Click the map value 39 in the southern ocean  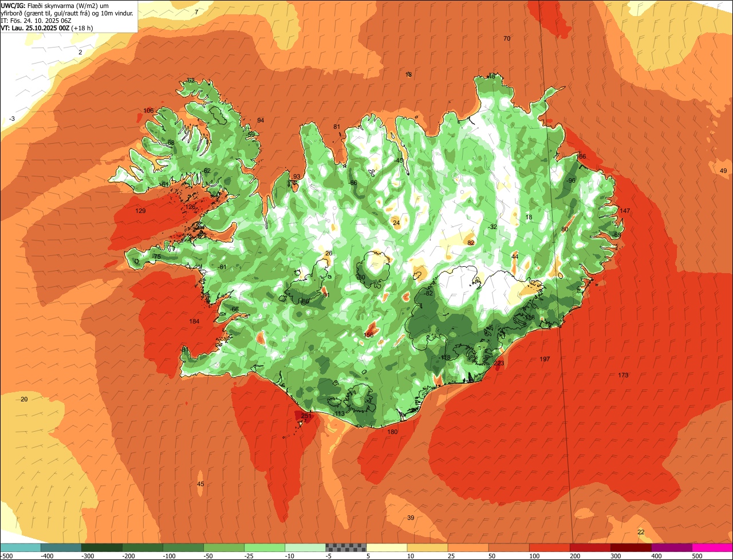click(x=411, y=518)
